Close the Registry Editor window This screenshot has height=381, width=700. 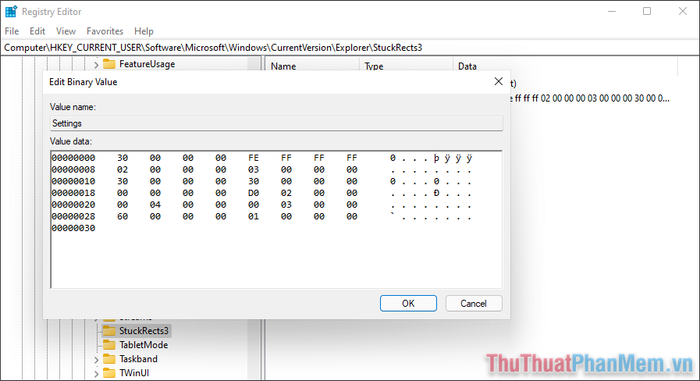point(683,11)
